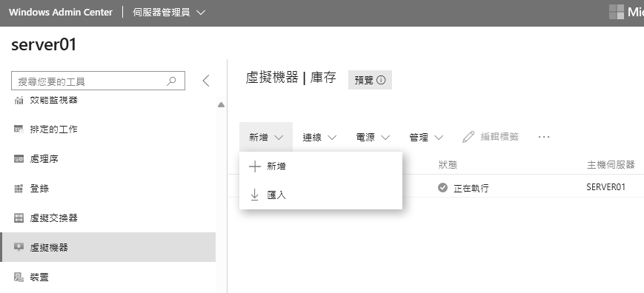Click the 虛擬機器 monitor icon in sidebar
The width and height of the screenshot is (644, 293).
point(19,247)
